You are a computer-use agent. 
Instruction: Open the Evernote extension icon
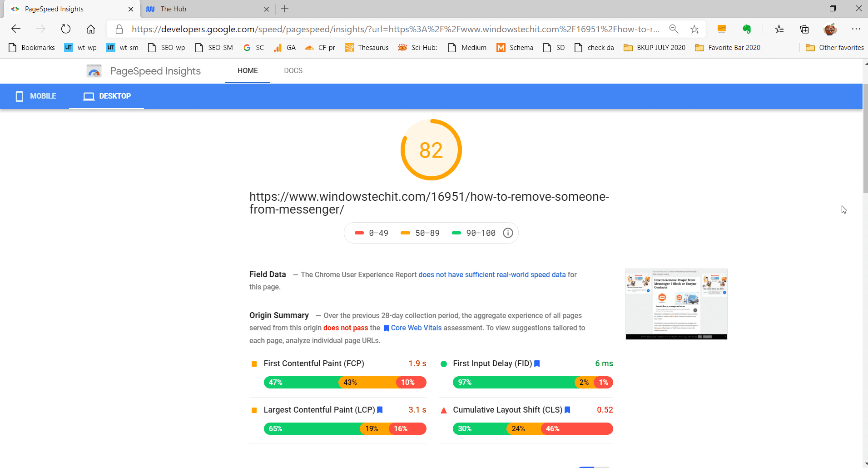[747, 29]
